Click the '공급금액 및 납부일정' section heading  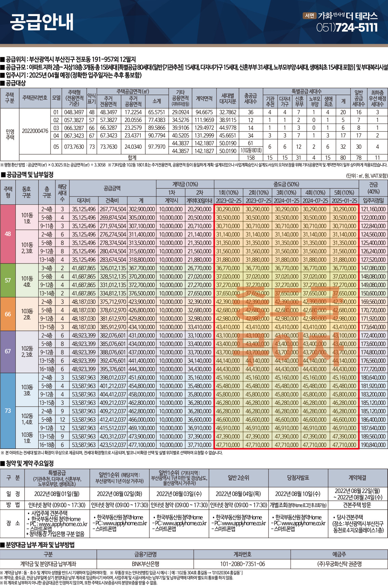27,175
